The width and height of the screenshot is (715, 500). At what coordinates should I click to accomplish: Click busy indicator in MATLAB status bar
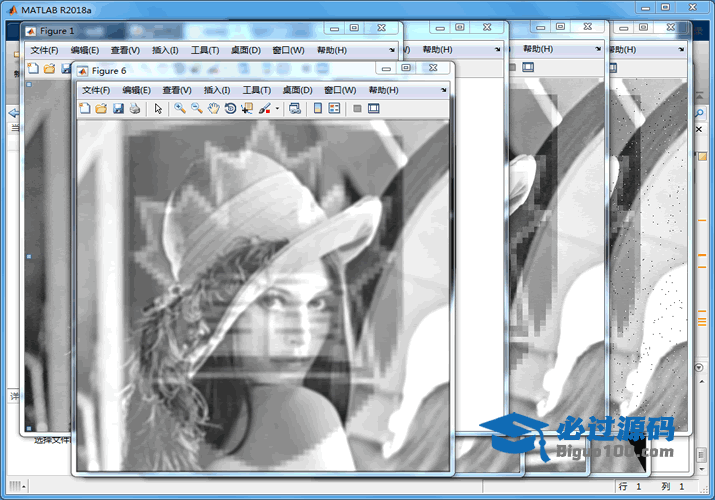pos(17,486)
